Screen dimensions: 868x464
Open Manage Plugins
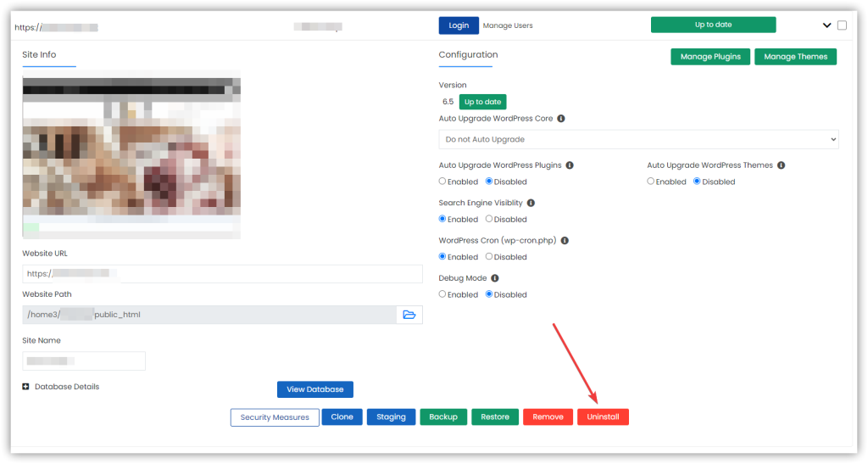[710, 57]
